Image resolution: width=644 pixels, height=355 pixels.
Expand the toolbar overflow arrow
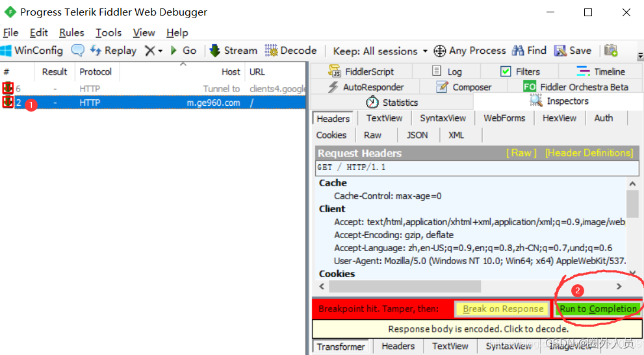click(x=640, y=55)
